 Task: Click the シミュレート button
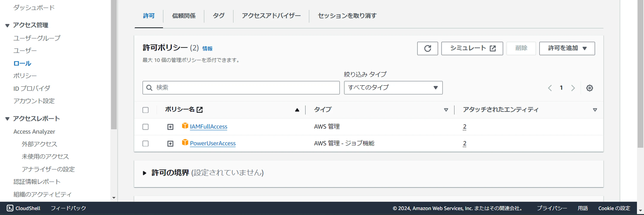tap(472, 48)
